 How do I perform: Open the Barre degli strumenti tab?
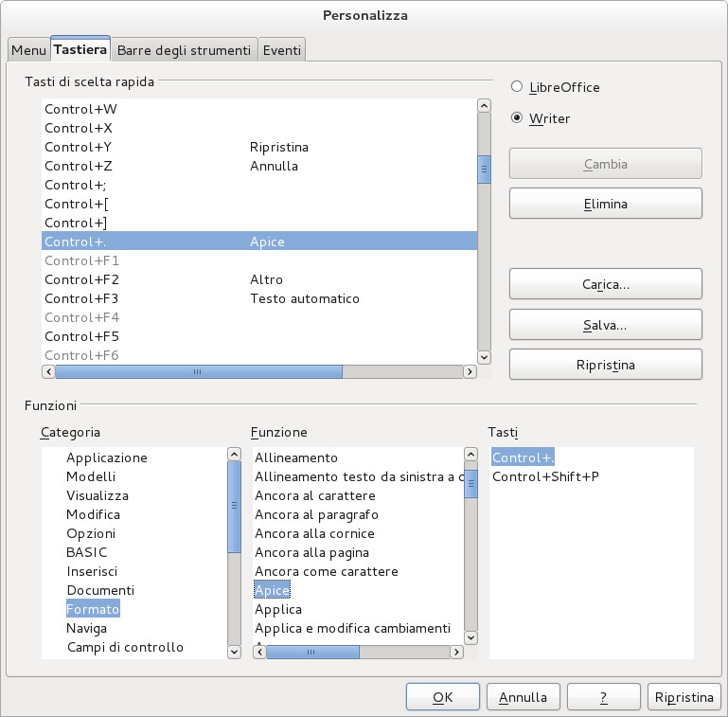[184, 49]
